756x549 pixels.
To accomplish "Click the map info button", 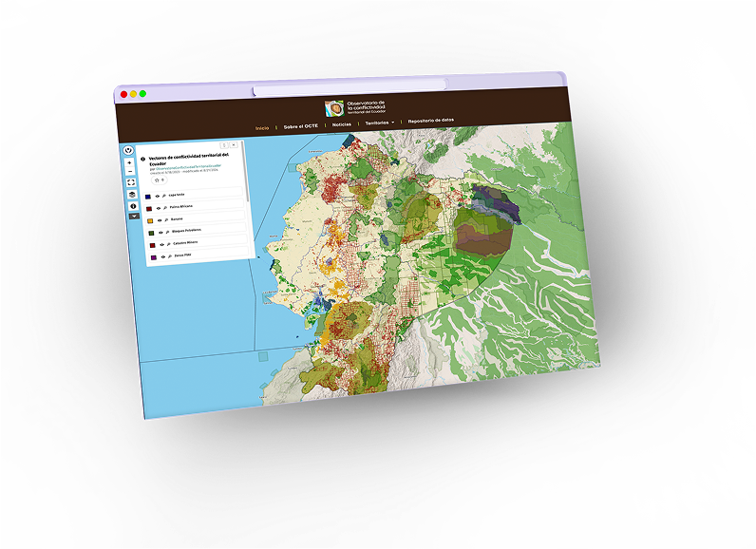I will tap(132, 205).
